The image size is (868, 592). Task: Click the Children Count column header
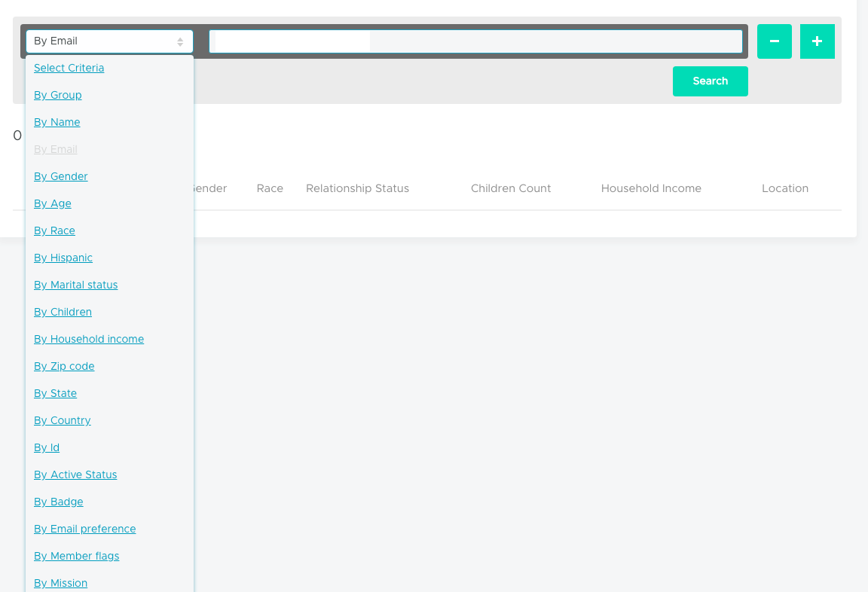(511, 188)
